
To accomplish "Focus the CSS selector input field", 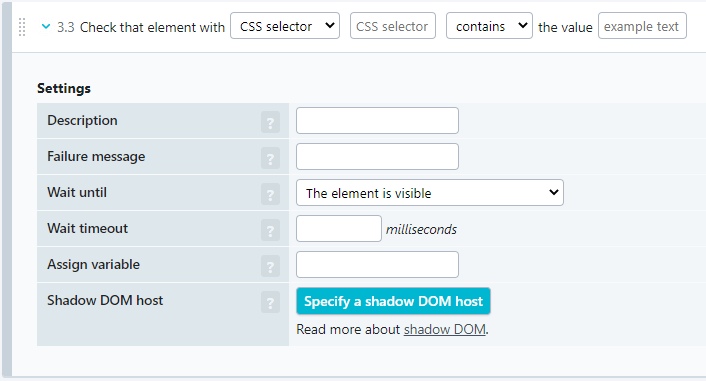I will 393,26.
